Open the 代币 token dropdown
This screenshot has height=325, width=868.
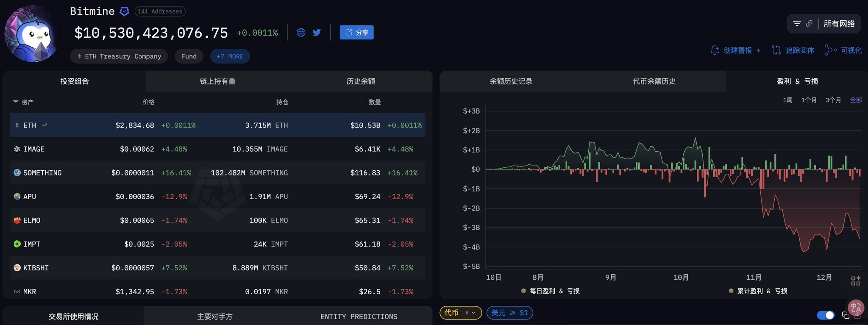click(x=460, y=313)
